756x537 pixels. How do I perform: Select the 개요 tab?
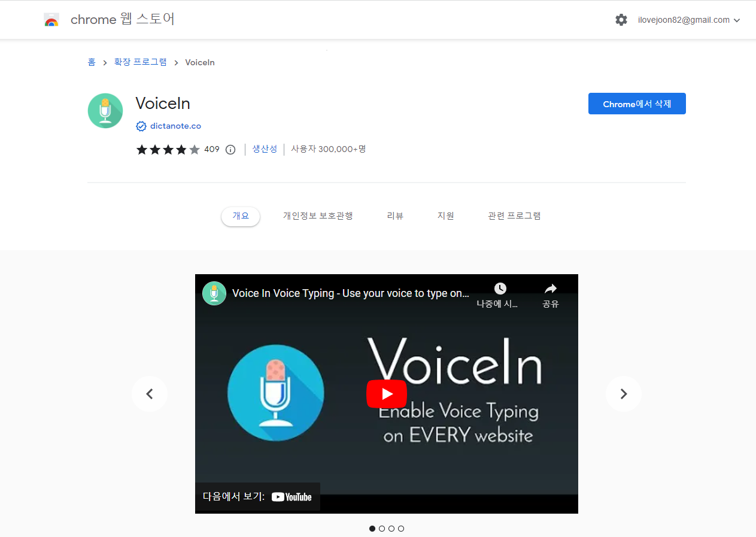[x=241, y=216]
